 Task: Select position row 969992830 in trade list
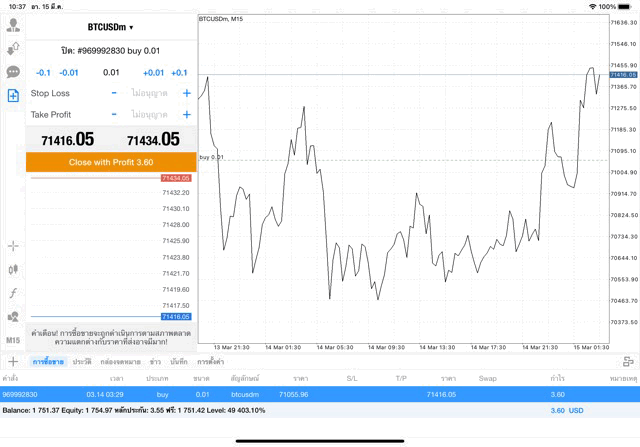tap(300, 395)
